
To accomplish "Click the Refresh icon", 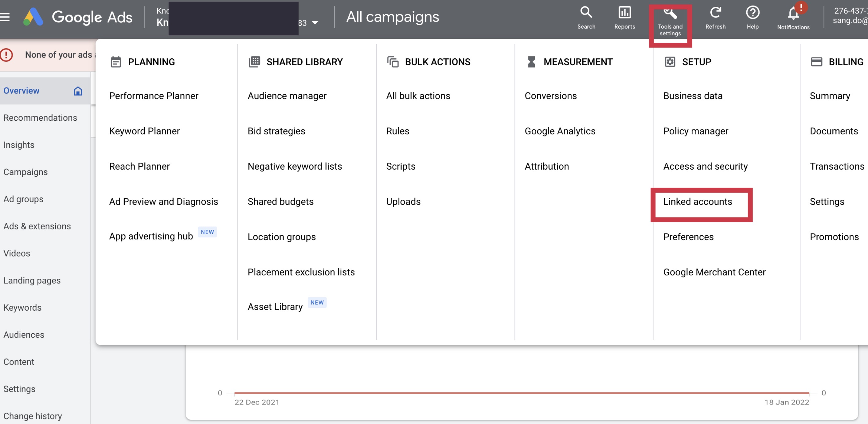I will click(x=715, y=13).
